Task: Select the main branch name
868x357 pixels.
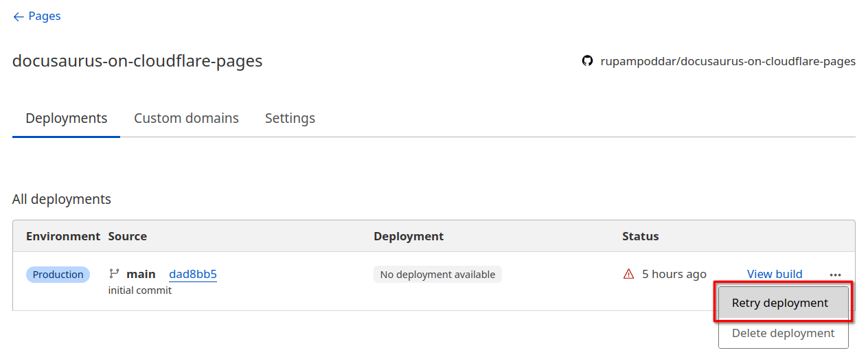Action: [x=141, y=274]
